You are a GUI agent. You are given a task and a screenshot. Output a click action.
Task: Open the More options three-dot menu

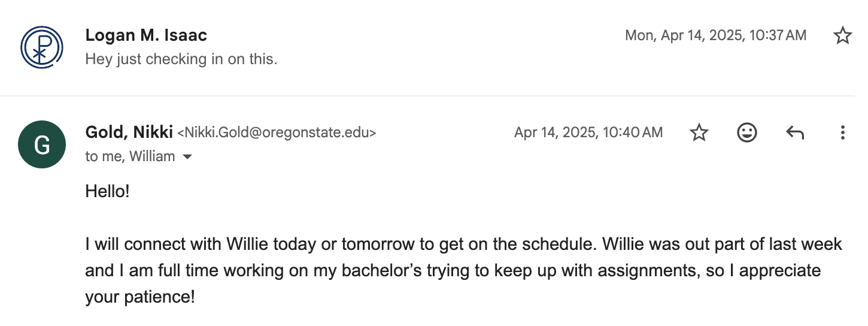pos(842,132)
